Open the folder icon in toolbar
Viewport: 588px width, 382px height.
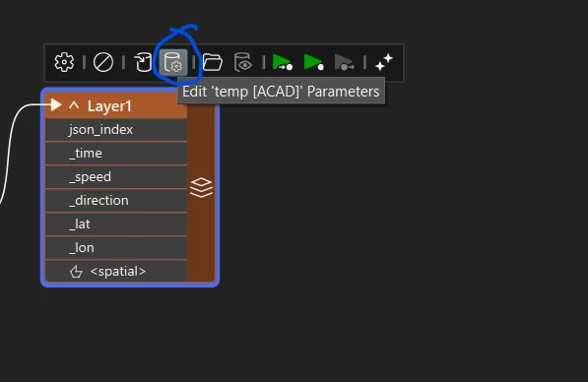[x=212, y=62]
